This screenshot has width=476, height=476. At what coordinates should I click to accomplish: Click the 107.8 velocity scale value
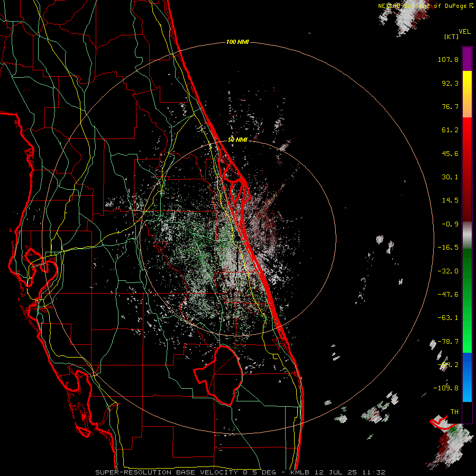point(448,59)
